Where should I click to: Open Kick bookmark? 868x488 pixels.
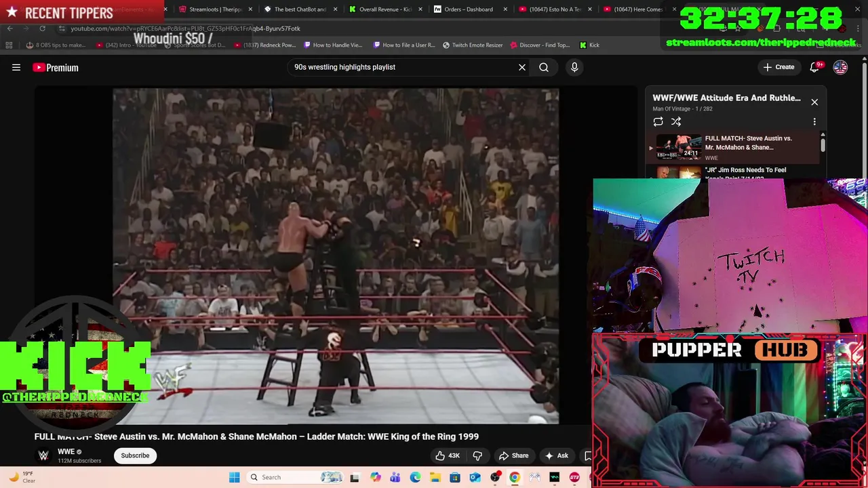(589, 45)
